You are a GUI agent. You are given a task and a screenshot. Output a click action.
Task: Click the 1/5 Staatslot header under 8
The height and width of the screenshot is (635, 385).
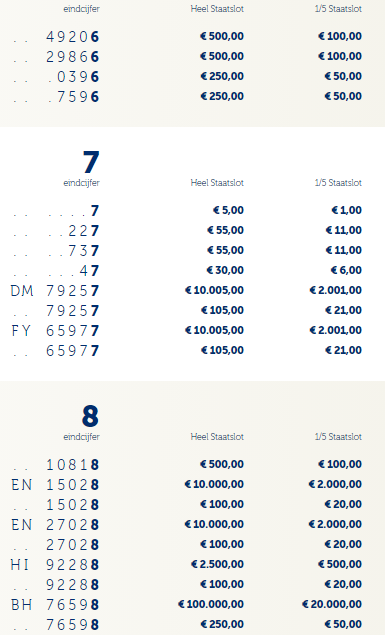(338, 437)
